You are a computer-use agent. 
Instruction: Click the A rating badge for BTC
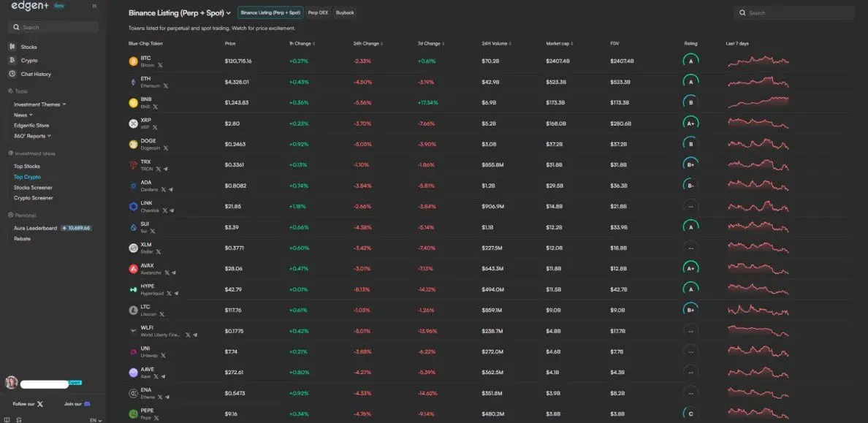pos(690,61)
